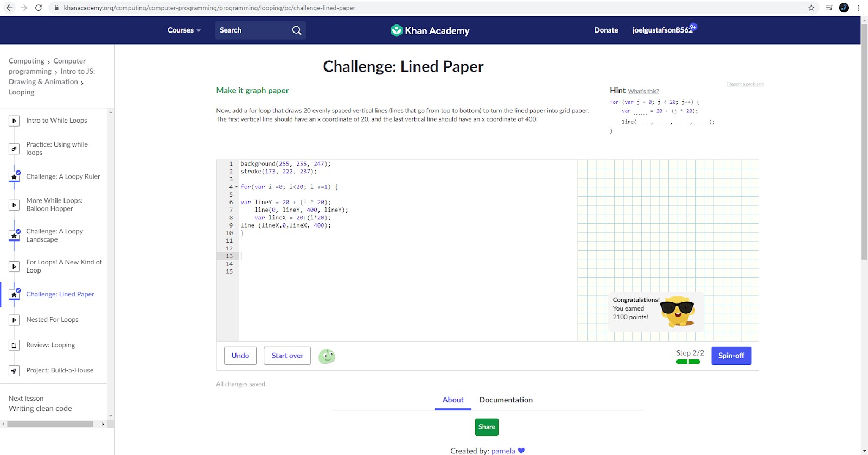Click the star icon for Challenge: Lined Paper
The height and width of the screenshot is (455, 868).
14,294
